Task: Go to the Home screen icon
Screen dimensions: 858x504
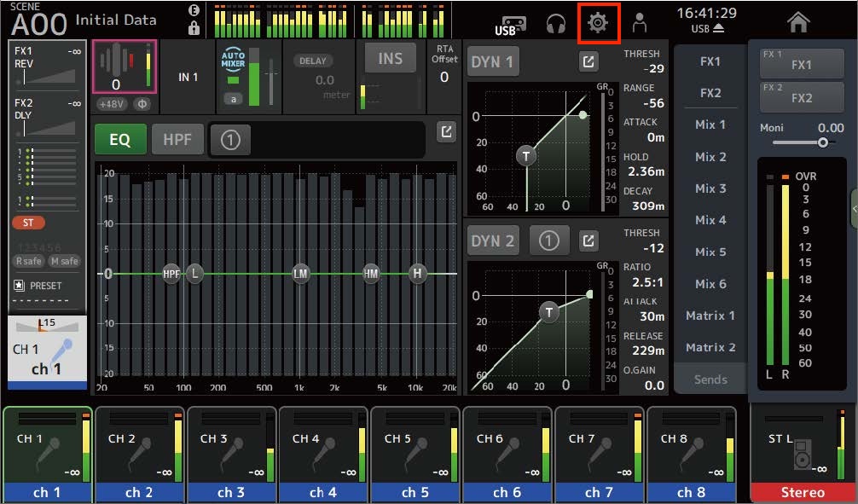Action: point(798,22)
